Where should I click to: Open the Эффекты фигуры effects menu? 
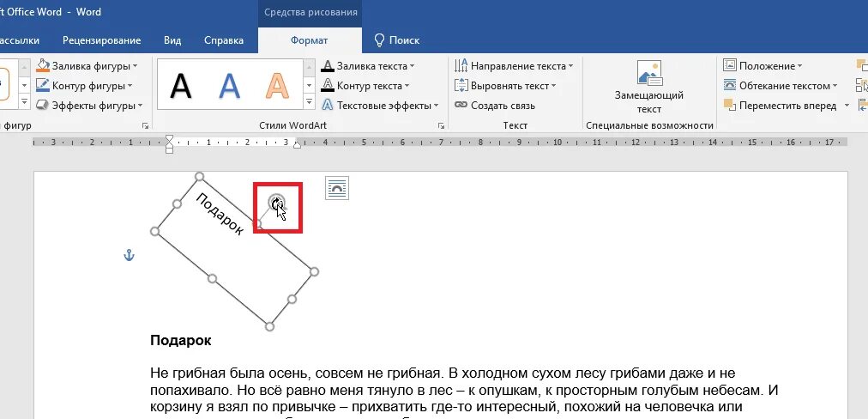89,106
